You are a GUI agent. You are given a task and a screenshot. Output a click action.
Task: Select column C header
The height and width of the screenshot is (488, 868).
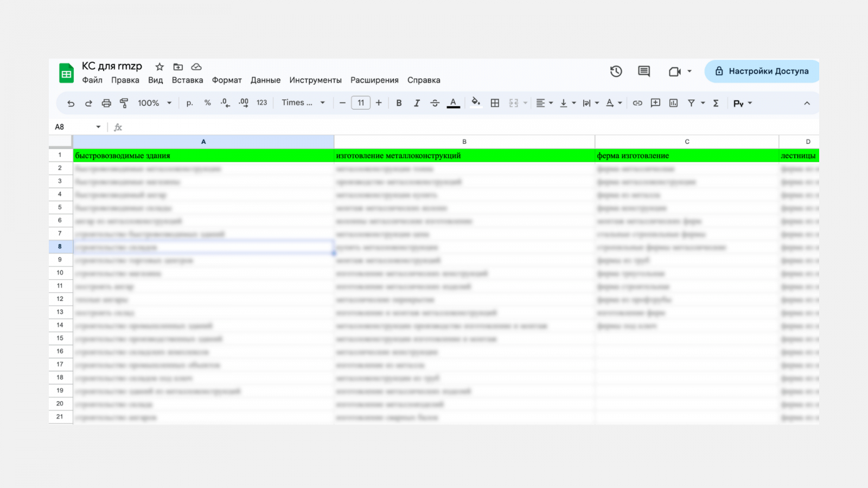(687, 142)
